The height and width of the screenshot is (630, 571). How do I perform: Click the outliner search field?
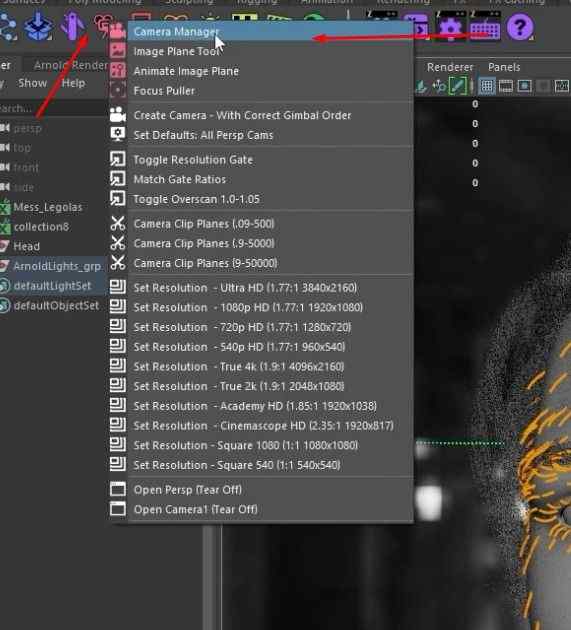(52, 108)
